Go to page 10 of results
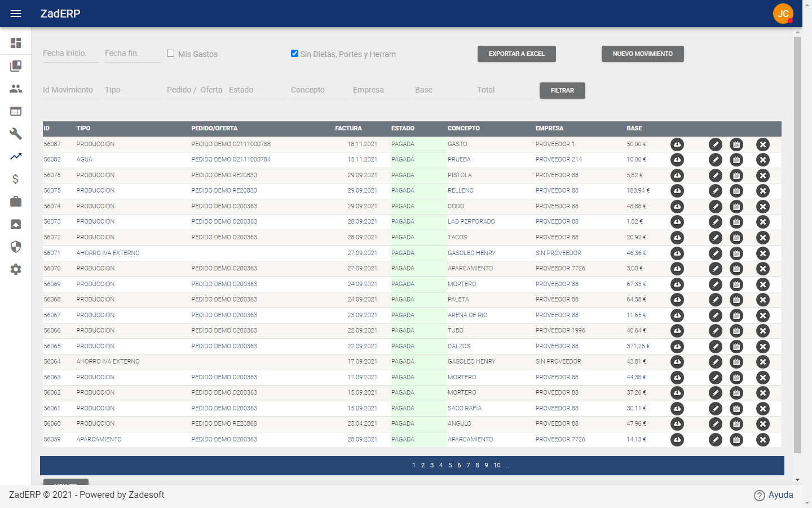This screenshot has height=508, width=812. coord(497,466)
